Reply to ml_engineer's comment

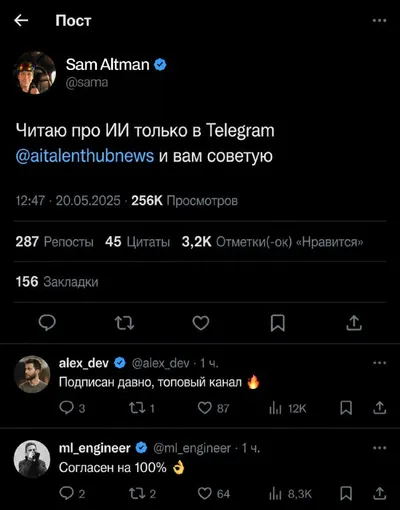[x=72, y=493]
